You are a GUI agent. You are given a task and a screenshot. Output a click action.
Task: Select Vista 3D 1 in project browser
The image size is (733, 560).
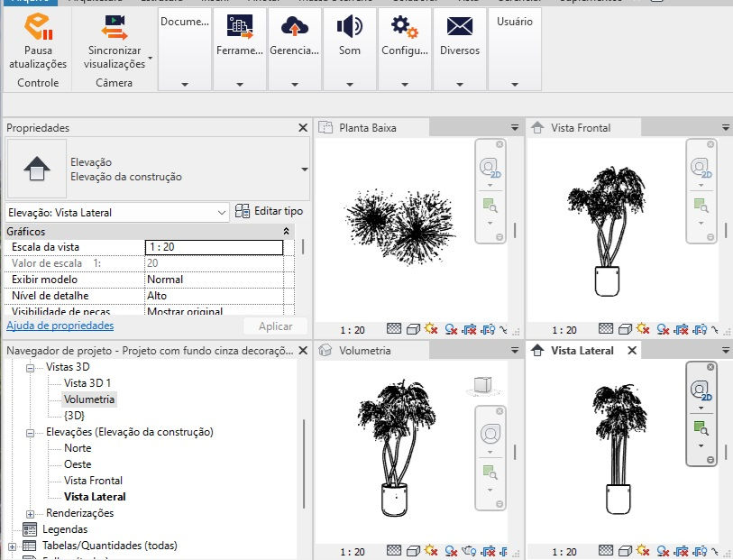tap(87, 383)
